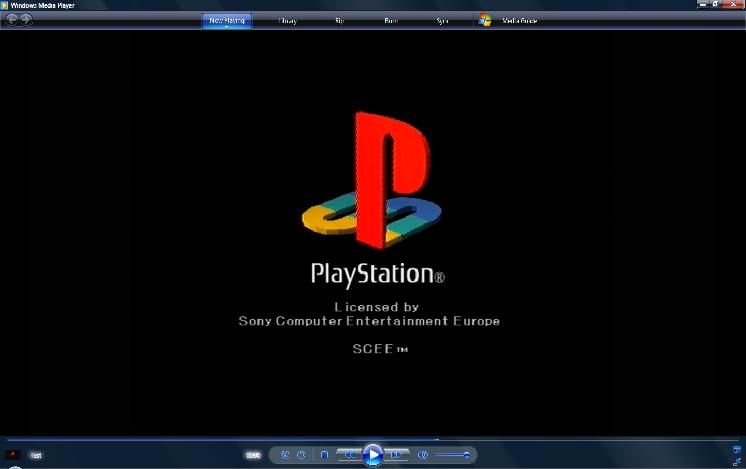
Task: Go to the previous track
Action: pos(349,455)
